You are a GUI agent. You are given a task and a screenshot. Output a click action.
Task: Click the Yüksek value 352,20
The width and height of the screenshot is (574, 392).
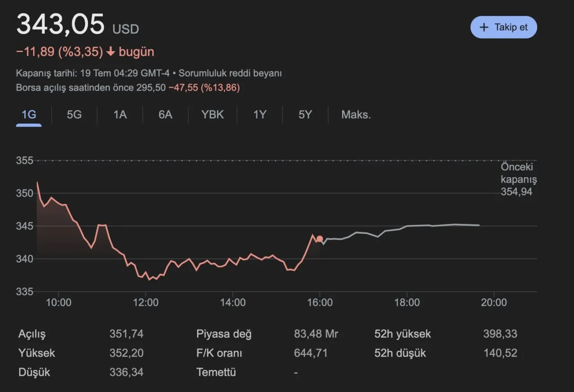click(126, 353)
